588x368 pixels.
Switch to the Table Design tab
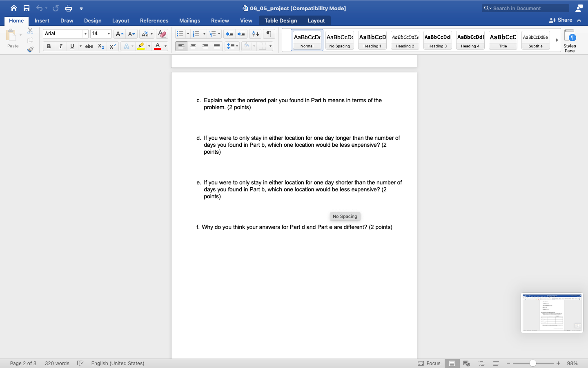[281, 20]
